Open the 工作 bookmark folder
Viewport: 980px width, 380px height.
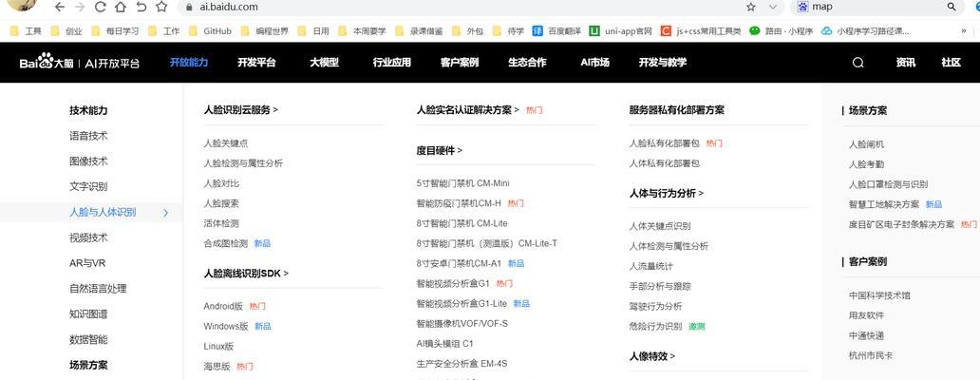point(163,30)
